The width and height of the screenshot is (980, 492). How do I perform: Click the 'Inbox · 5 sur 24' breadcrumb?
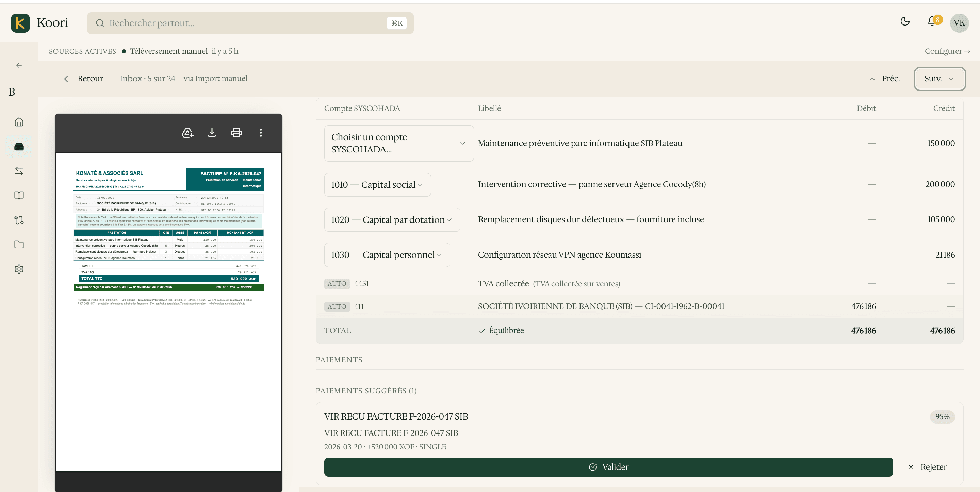point(147,78)
